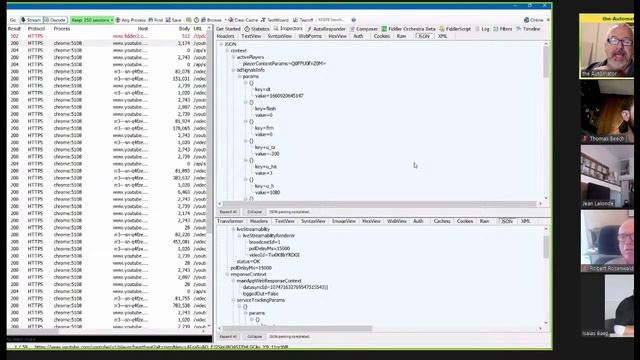Select response Caching tab
This screenshot has height=360, width=640.
coord(442,221)
